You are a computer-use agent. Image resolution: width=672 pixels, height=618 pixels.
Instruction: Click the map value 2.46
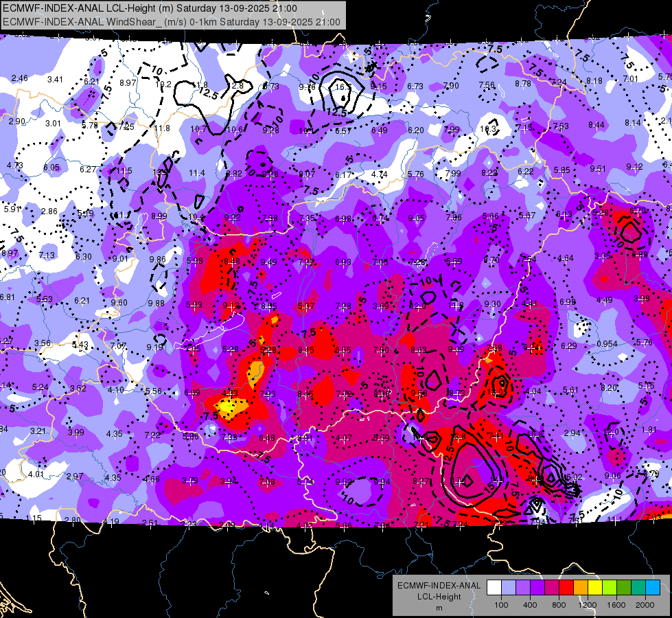pos(20,78)
